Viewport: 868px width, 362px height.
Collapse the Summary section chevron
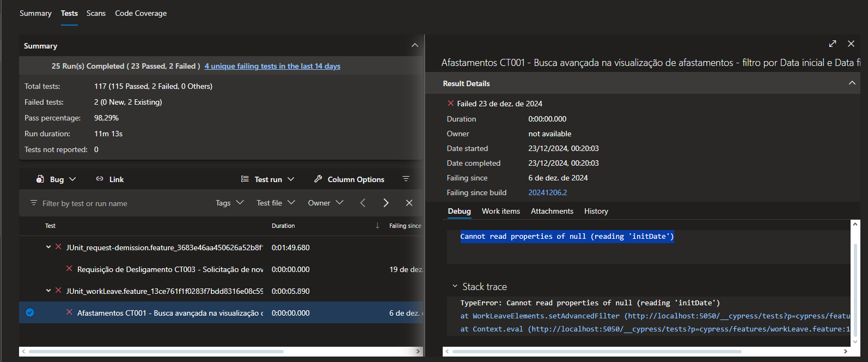point(415,45)
